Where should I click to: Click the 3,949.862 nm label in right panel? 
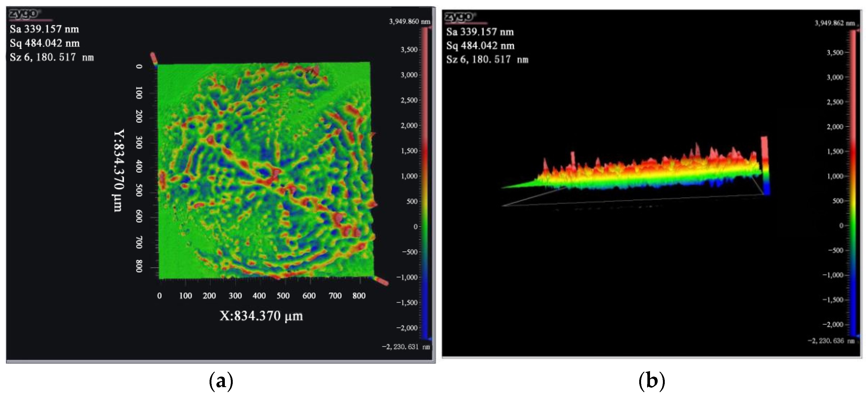click(x=835, y=23)
